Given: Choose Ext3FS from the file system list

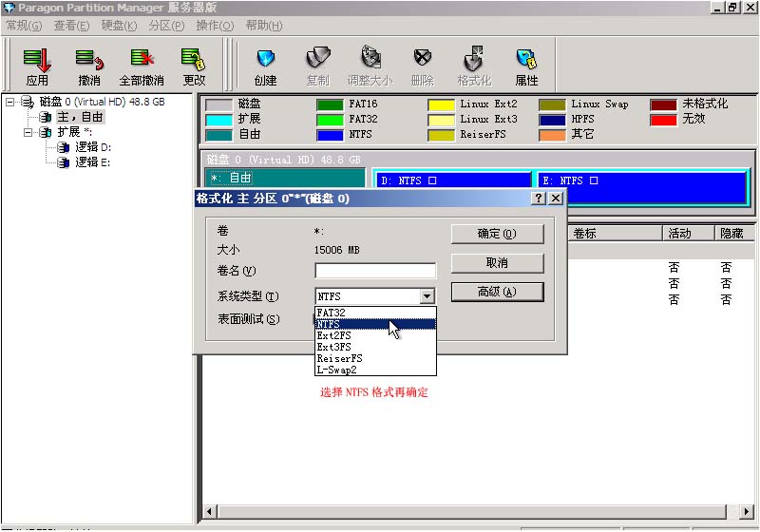Looking at the screenshot, I should pyautogui.click(x=375, y=347).
